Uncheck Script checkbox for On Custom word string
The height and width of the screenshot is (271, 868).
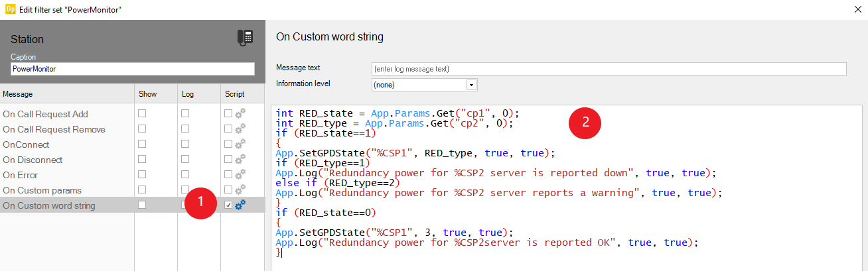tap(228, 205)
